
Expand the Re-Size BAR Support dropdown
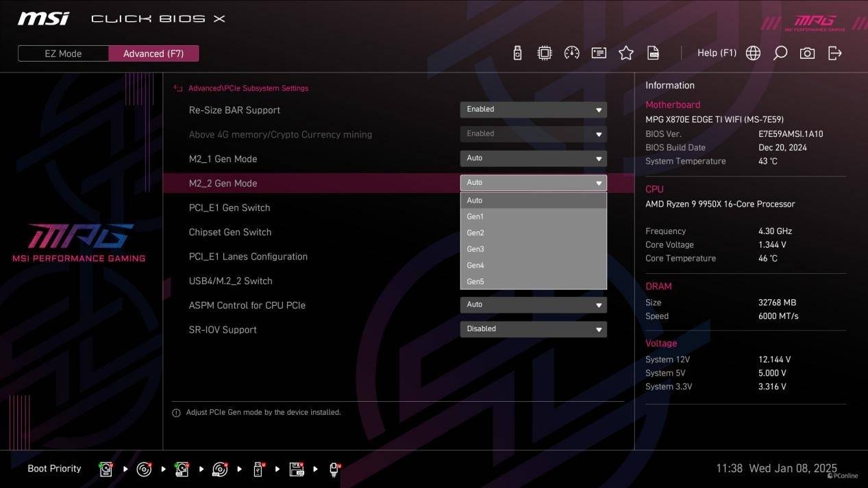[x=533, y=110]
